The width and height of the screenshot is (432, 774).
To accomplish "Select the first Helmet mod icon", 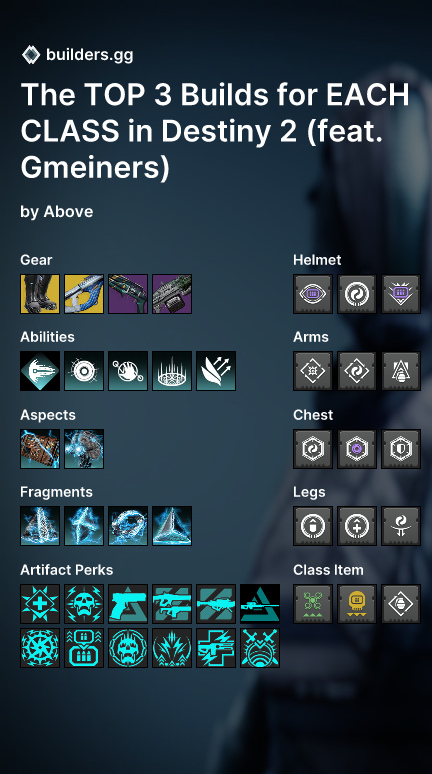I will [x=313, y=294].
